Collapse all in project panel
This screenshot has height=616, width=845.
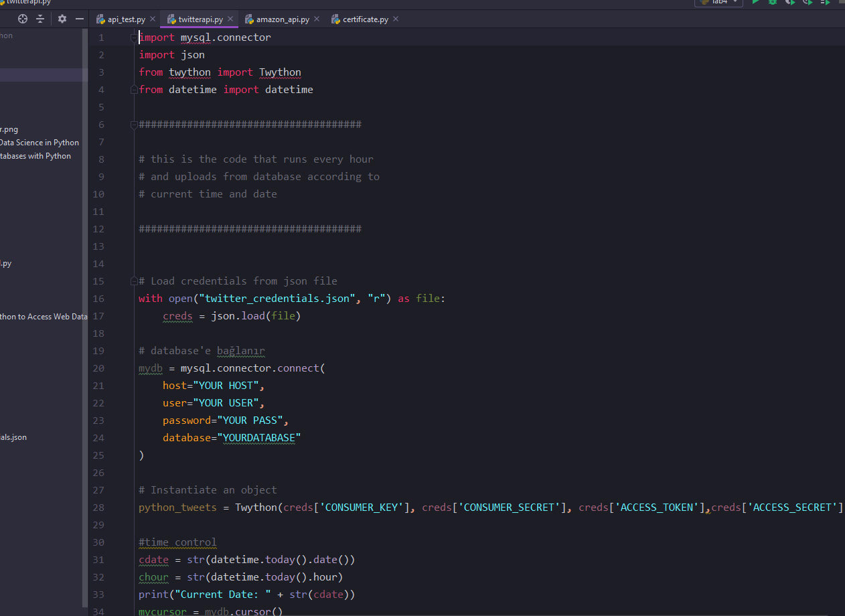pyautogui.click(x=41, y=19)
